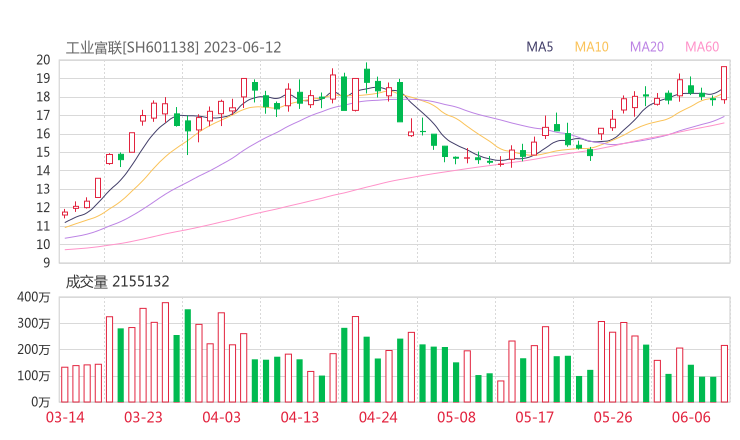Click the 20 price axis label
This screenshot has width=740, height=440.
pyautogui.click(x=43, y=60)
